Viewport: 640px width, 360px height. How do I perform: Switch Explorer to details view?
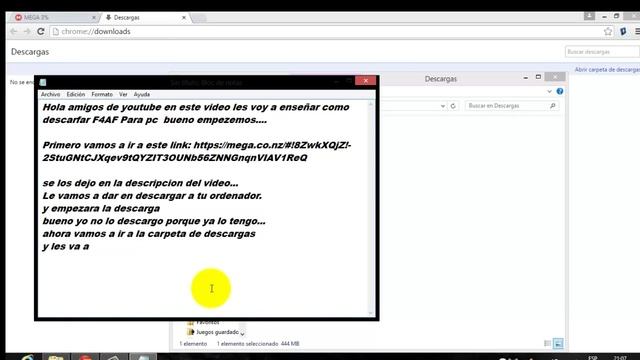pos(547,344)
